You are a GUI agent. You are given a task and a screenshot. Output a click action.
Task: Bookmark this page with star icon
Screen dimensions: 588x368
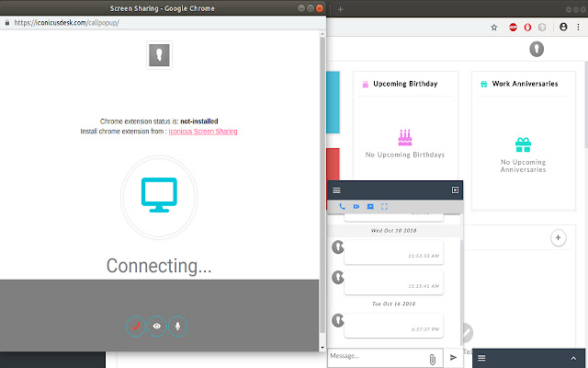point(494,27)
